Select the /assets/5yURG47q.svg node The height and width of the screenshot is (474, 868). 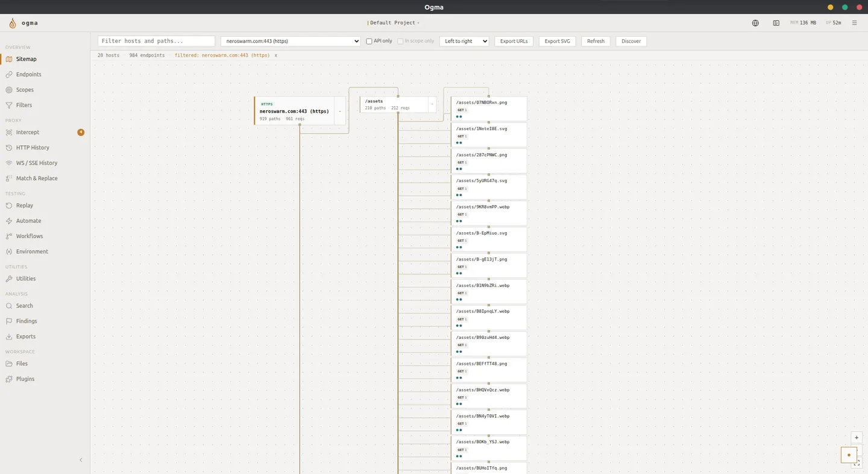[489, 187]
